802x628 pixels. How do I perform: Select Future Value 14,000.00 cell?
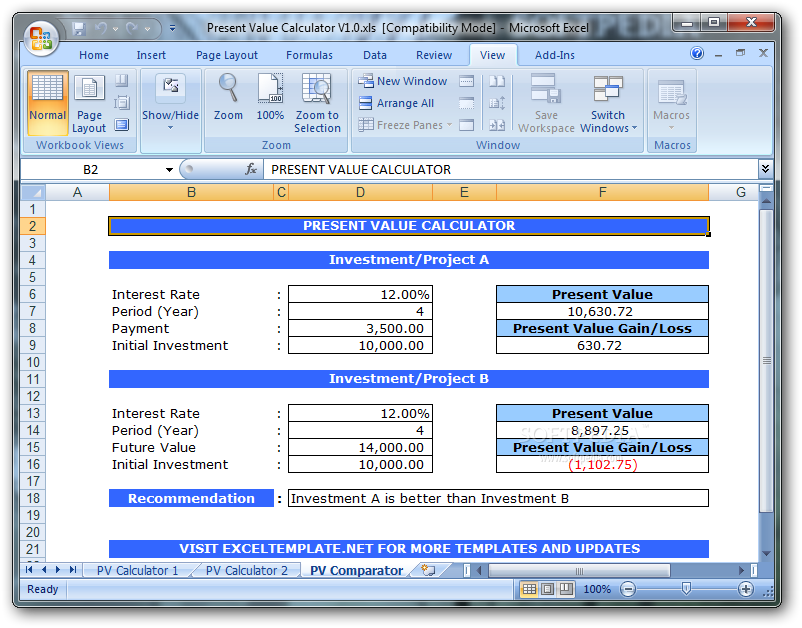tap(360, 447)
